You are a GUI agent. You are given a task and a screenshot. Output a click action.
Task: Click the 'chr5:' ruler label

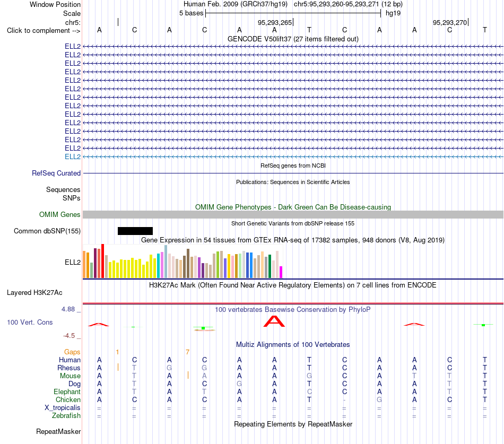point(73,22)
